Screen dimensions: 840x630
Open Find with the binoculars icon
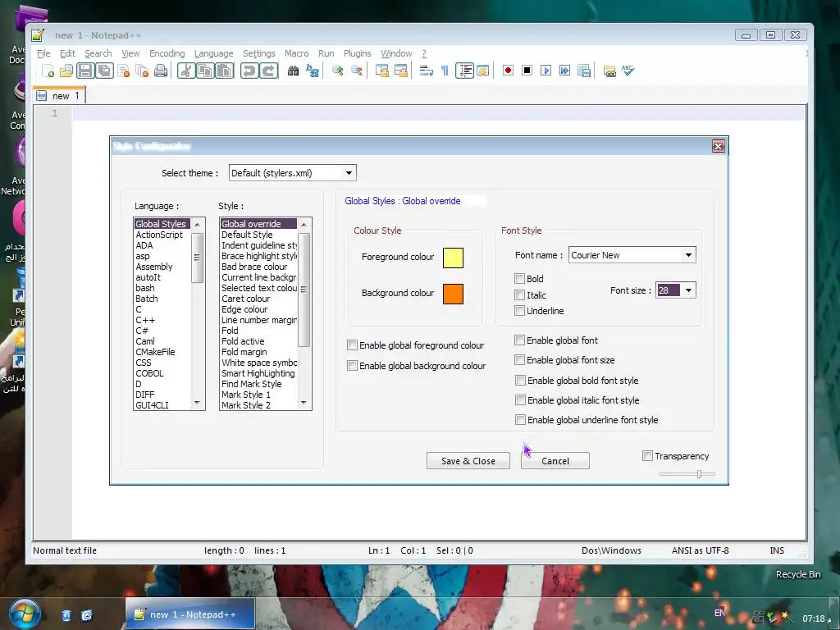pos(293,71)
